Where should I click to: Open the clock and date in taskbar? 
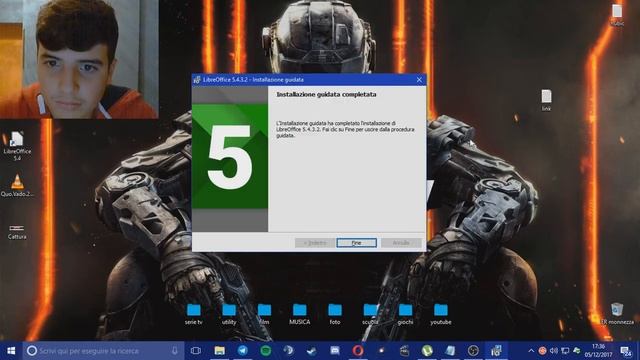click(598, 351)
